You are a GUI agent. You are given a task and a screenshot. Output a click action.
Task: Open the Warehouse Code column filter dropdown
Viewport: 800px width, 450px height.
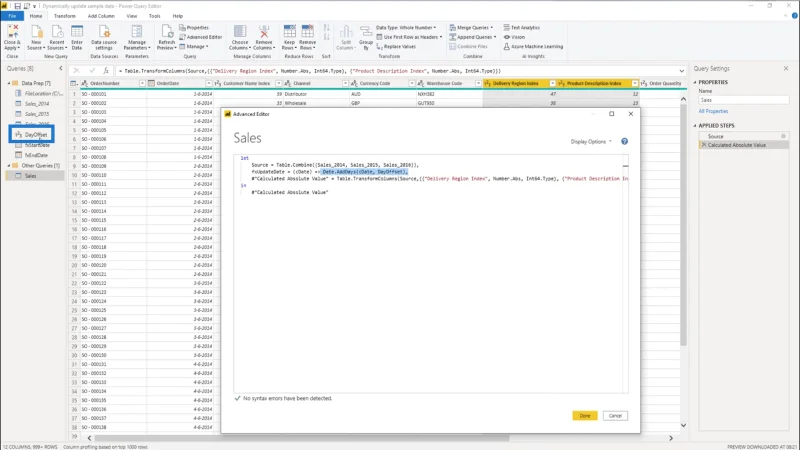pyautogui.click(x=478, y=83)
